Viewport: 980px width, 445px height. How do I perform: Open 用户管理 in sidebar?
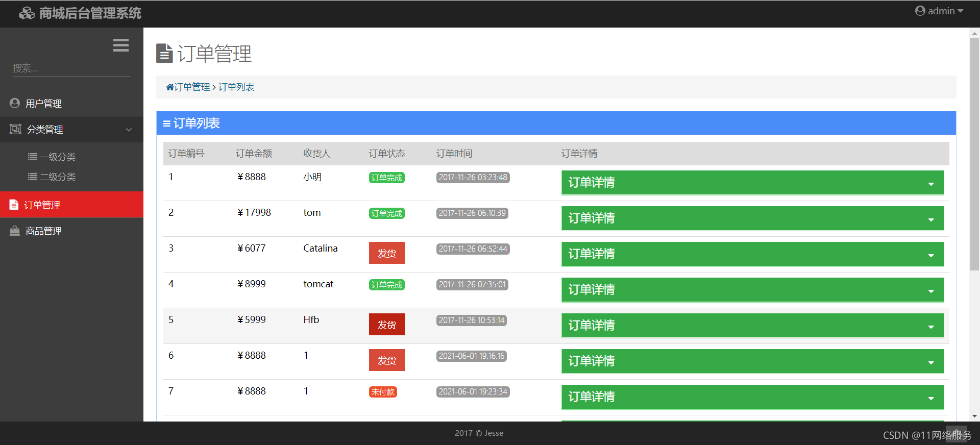coord(71,103)
